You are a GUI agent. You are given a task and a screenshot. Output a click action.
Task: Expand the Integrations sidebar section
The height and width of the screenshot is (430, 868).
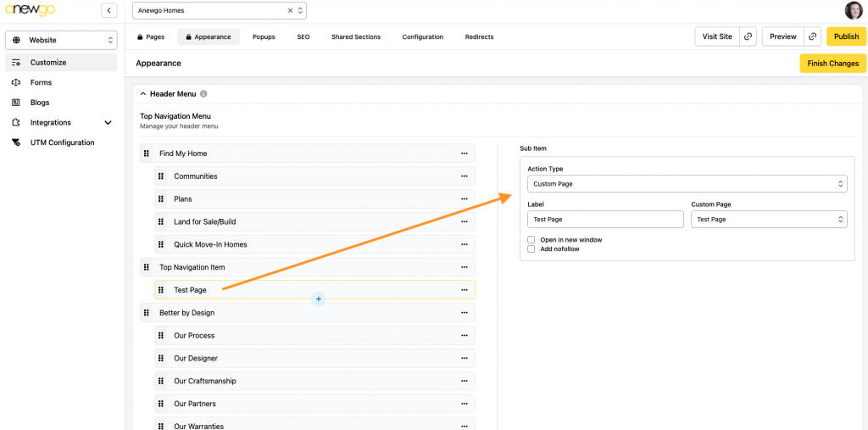[x=108, y=123]
